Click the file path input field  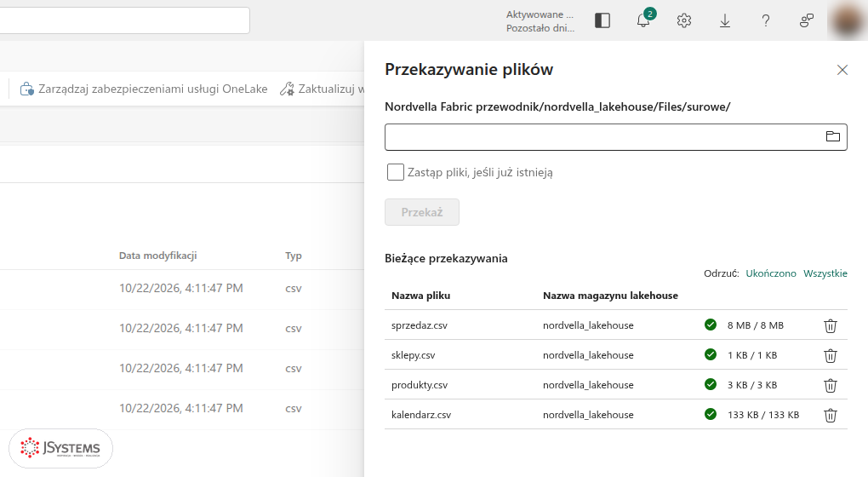pyautogui.click(x=615, y=137)
